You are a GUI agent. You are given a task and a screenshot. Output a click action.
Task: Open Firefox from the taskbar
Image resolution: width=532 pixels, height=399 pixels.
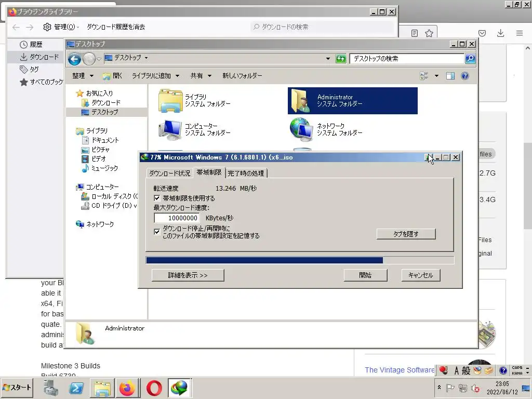(127, 388)
